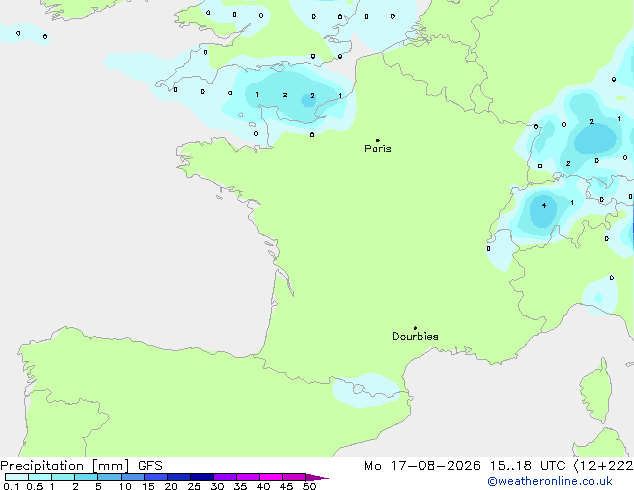Select the dot marker above Paris
The image size is (634, 490).
click(378, 140)
